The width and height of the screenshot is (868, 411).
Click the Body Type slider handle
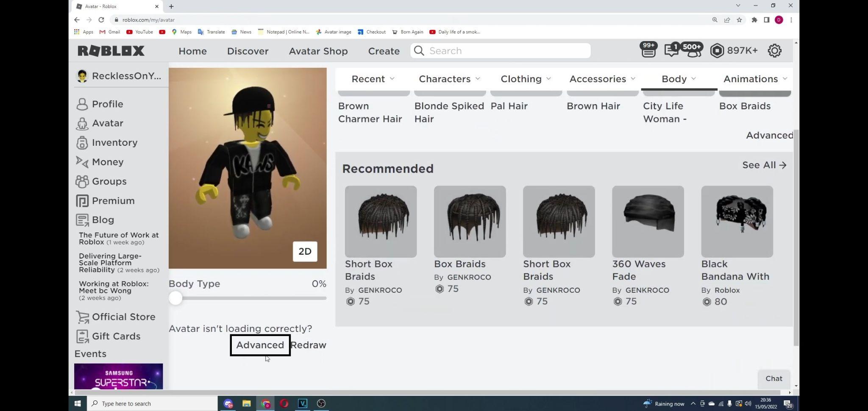pos(175,298)
